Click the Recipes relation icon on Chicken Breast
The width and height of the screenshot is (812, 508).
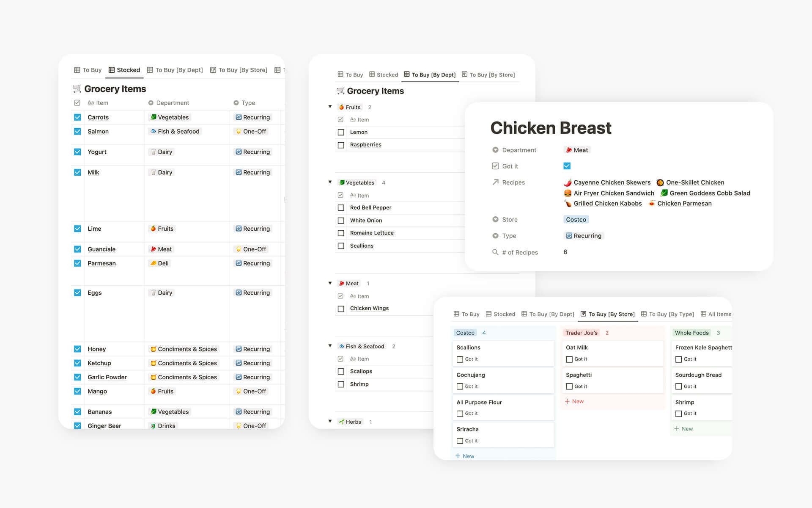tap(494, 182)
